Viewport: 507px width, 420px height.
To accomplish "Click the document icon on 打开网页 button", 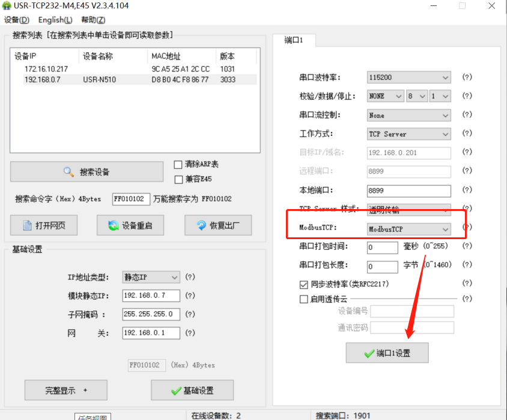I will click(27, 226).
